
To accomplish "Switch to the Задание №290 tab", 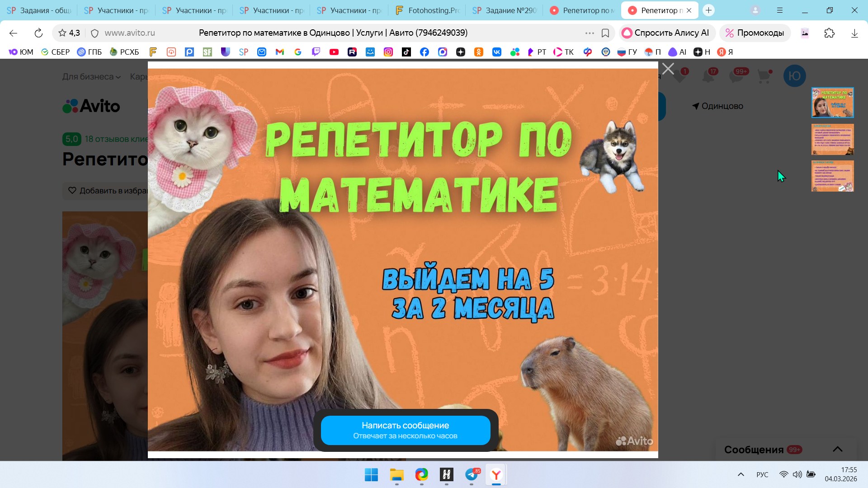I will [505, 10].
